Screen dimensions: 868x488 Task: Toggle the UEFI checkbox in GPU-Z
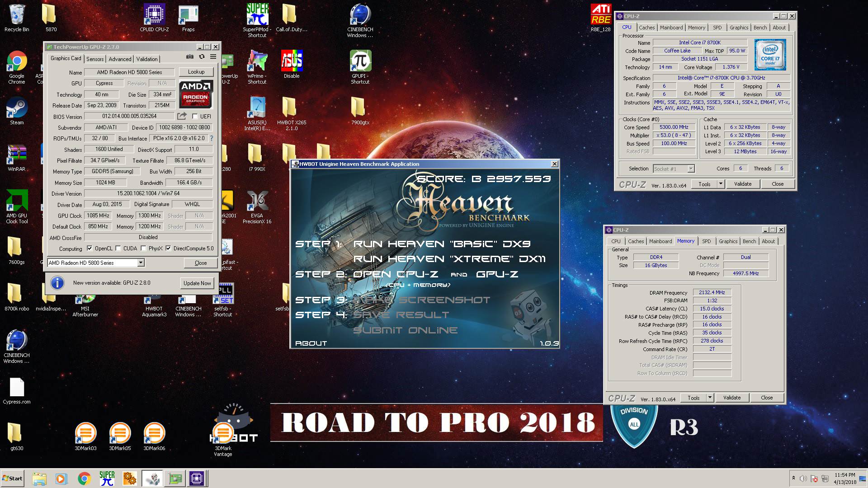[x=195, y=117]
